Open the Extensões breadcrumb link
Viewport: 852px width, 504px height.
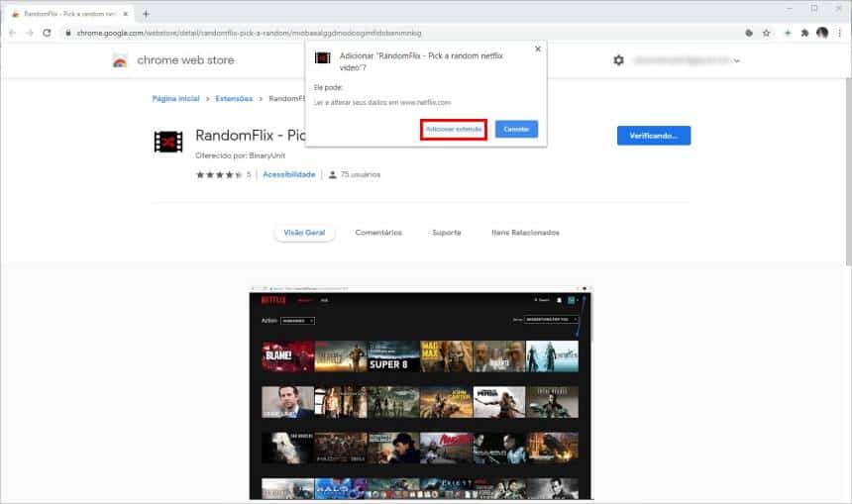pos(234,99)
